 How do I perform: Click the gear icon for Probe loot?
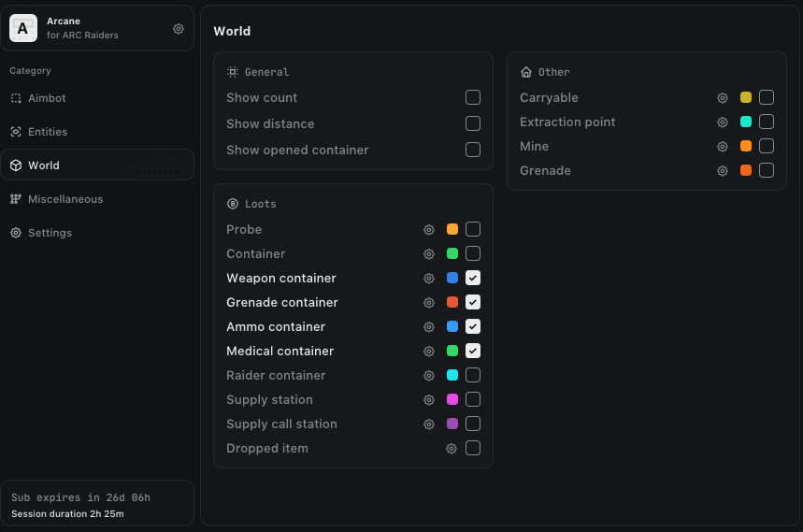pyautogui.click(x=429, y=230)
